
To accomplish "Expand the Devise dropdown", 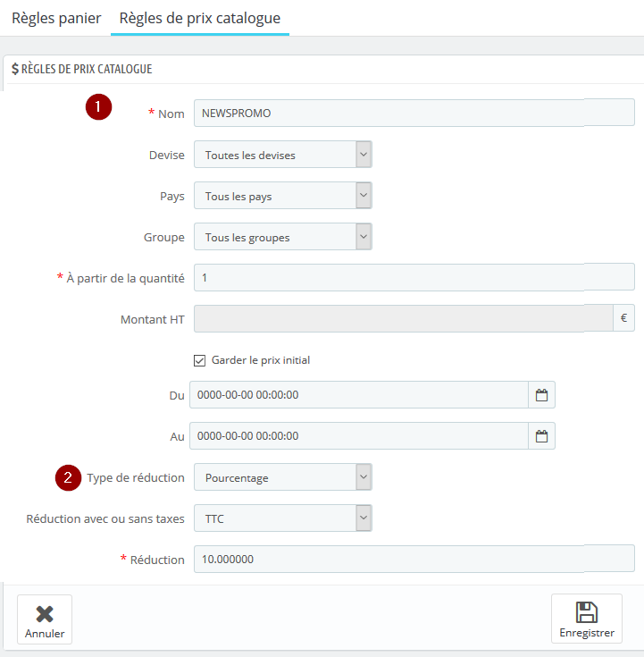I will (x=282, y=155).
